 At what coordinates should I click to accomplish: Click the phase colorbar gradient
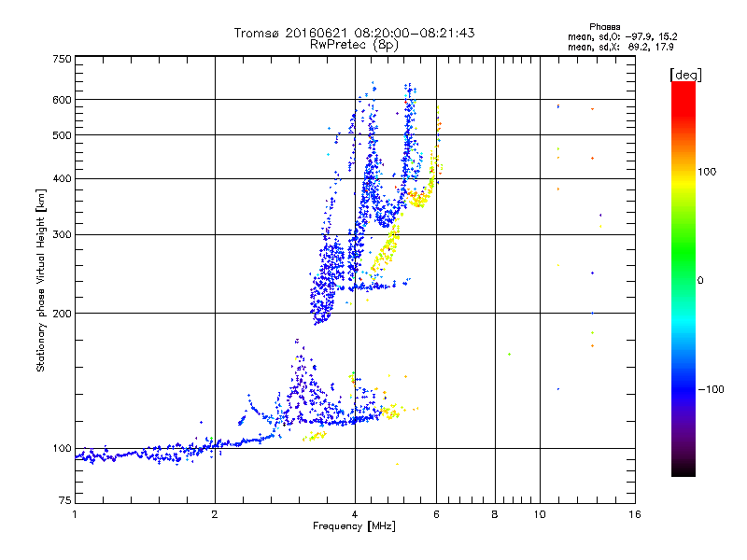[x=684, y=279]
